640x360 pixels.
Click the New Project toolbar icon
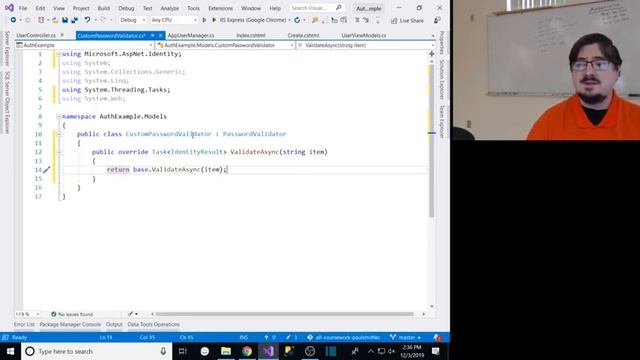point(41,20)
